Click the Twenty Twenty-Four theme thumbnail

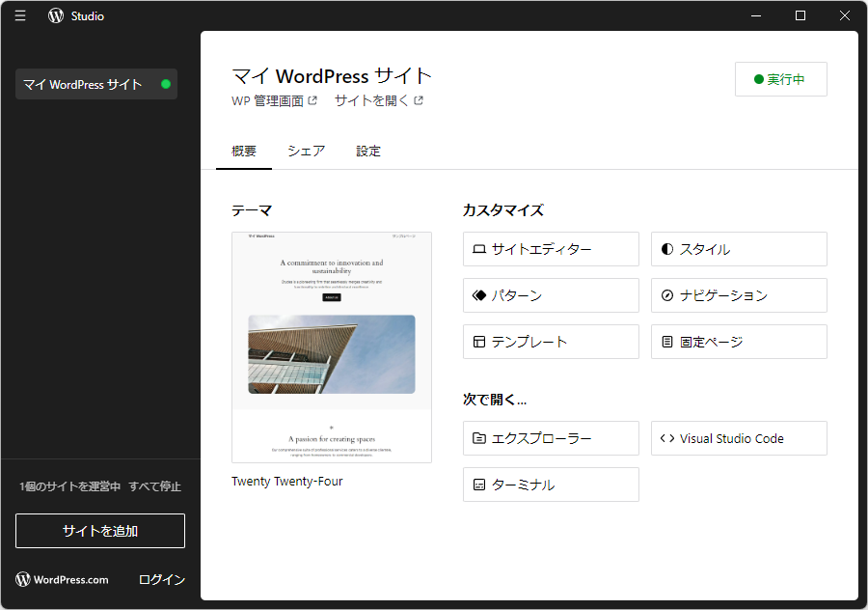point(331,347)
